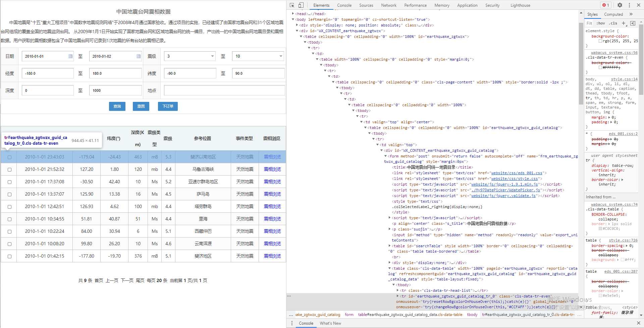Open 震相浏览 link for 马鲁古海峡 row
This screenshot has height=328, width=644.
[272, 170]
